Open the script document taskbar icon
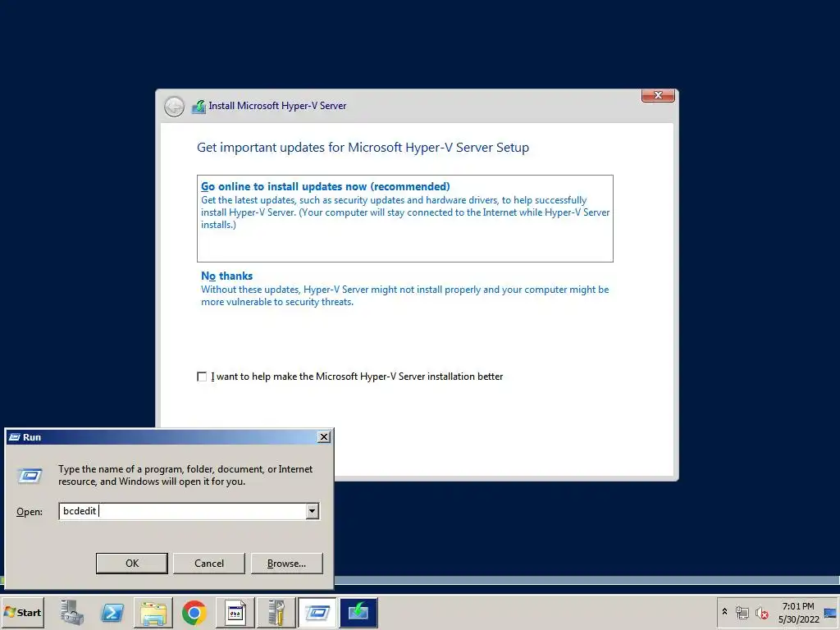This screenshot has height=630, width=840. tap(235, 612)
